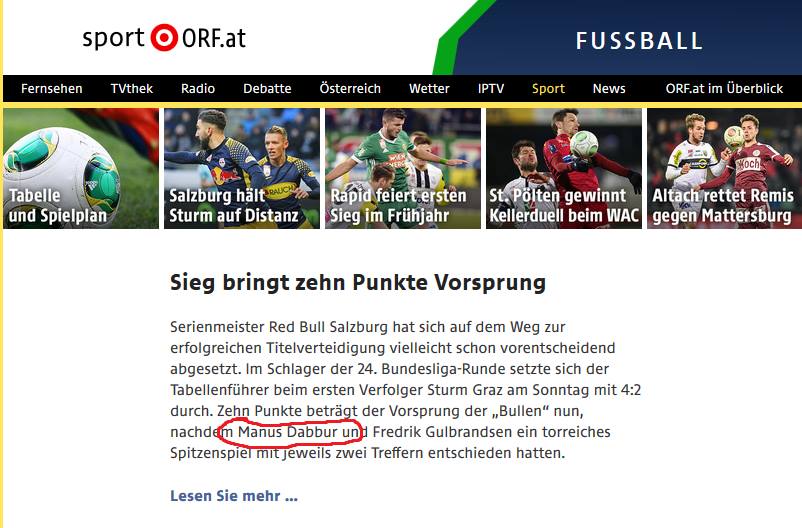Image resolution: width=802 pixels, height=528 pixels.
Task: Click the Sieg bringt zehn Punkte Vorsprung headline
Action: 358,282
